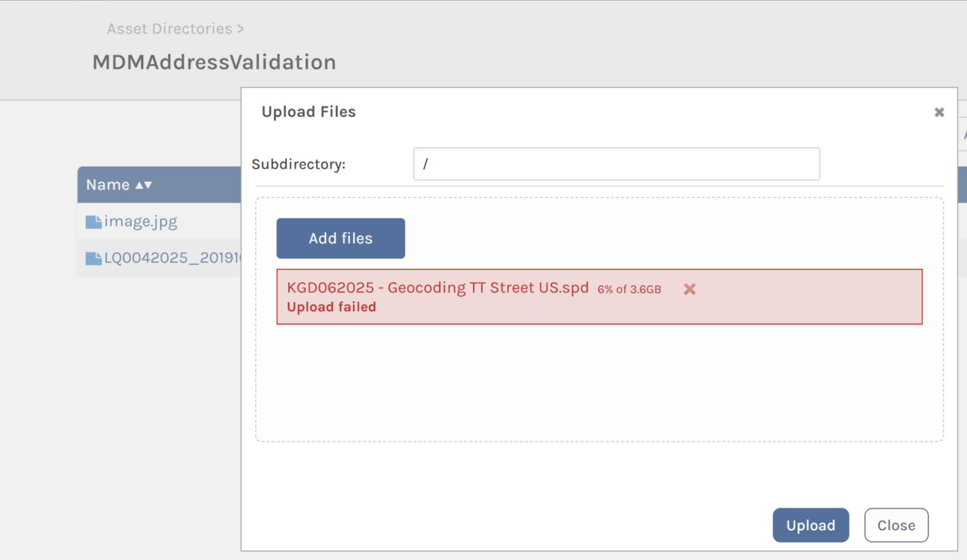967x560 pixels.
Task: Dismiss Upload Files dialog with X icon
Action: click(939, 113)
